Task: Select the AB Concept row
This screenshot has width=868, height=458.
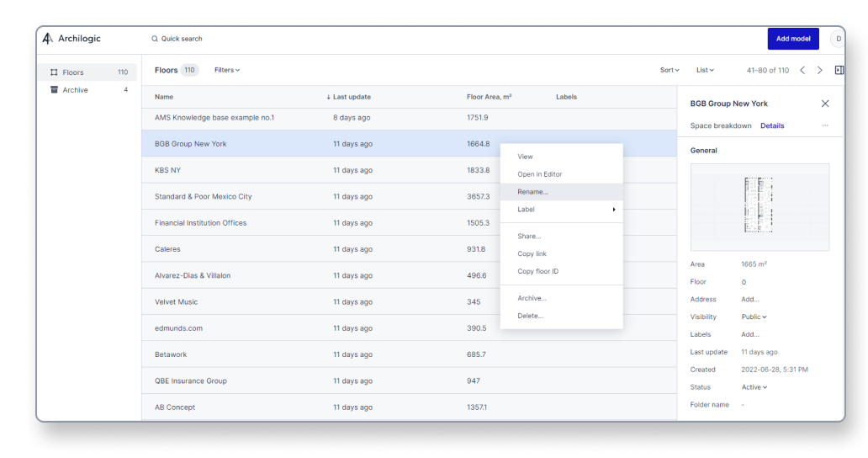Action: pyautogui.click(x=409, y=407)
